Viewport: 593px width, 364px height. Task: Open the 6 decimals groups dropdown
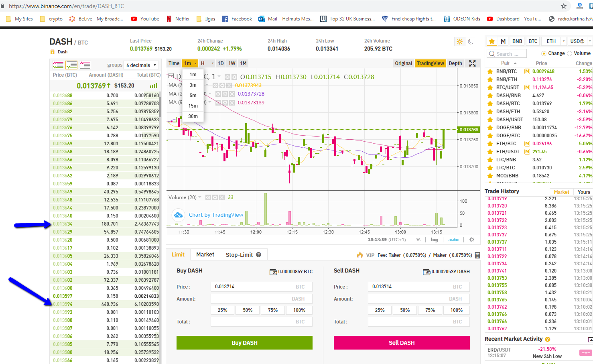click(141, 65)
